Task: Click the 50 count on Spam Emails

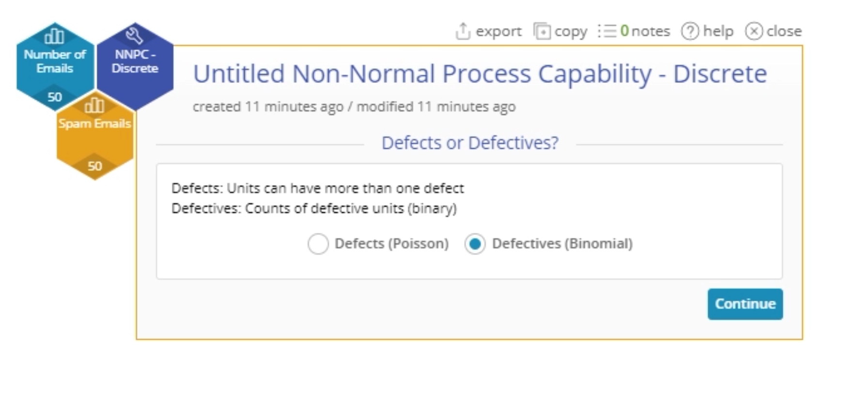Action: tap(95, 166)
